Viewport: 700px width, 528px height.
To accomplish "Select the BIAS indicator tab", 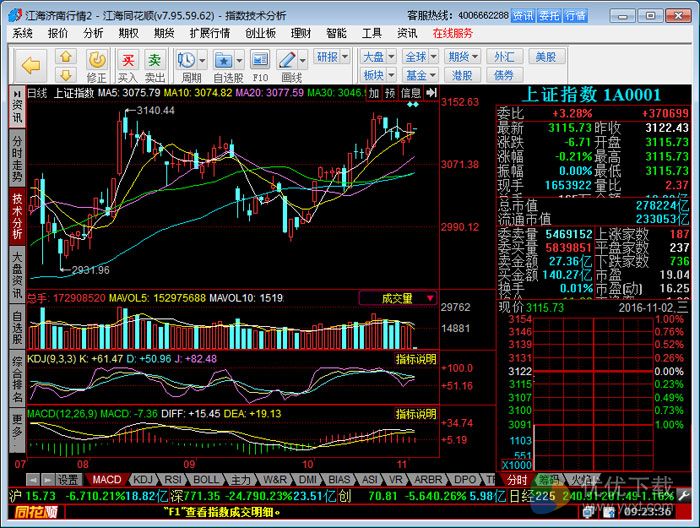I will click(339, 480).
